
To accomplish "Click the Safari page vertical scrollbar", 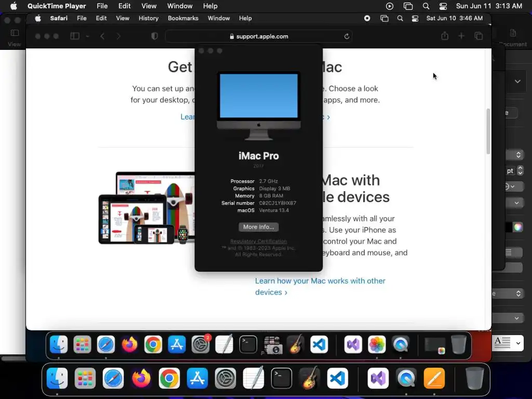I will coord(488,131).
